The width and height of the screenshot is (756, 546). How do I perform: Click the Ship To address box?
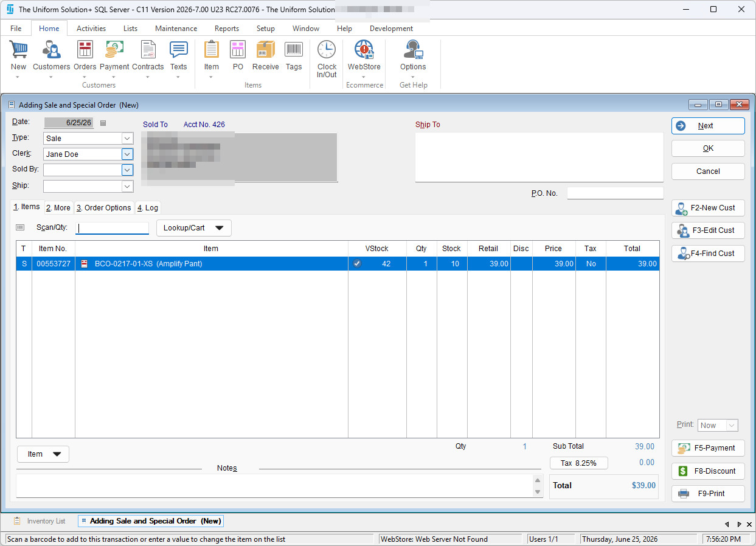pyautogui.click(x=539, y=157)
